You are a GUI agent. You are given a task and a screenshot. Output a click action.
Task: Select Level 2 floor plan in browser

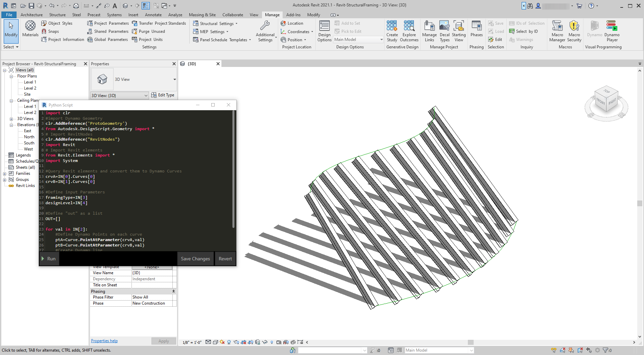click(x=30, y=88)
